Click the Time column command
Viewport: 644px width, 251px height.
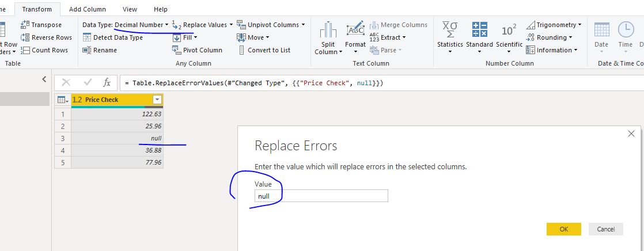pyautogui.click(x=626, y=38)
